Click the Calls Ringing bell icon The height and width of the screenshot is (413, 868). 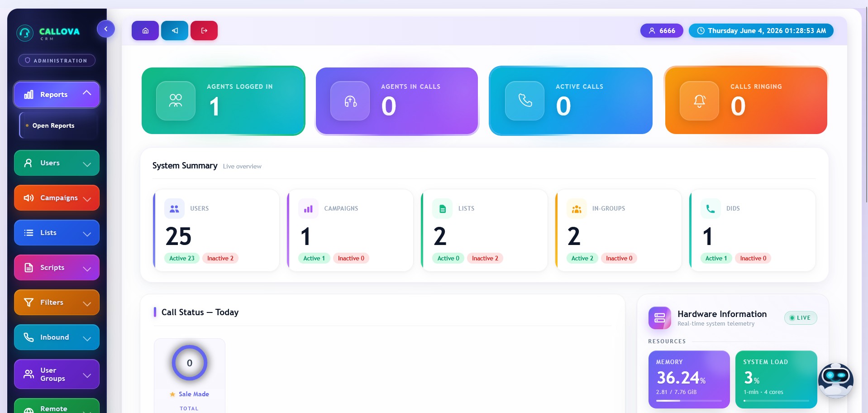tap(700, 101)
